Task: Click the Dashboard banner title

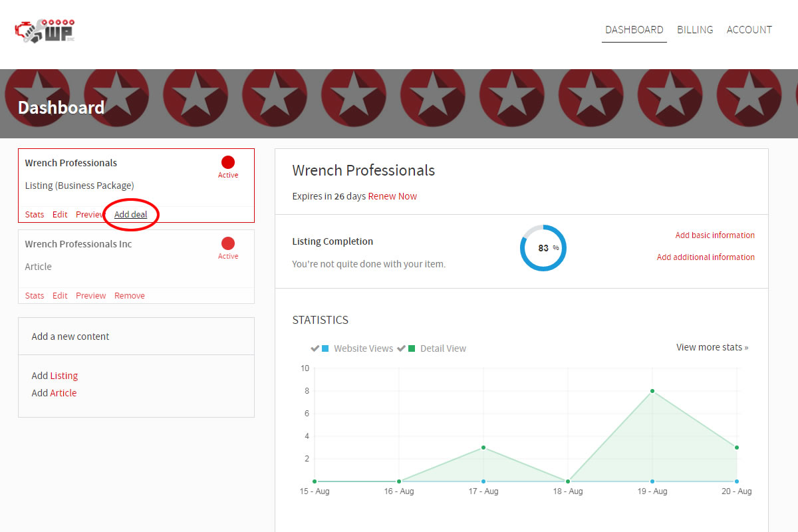Action: pos(61,108)
